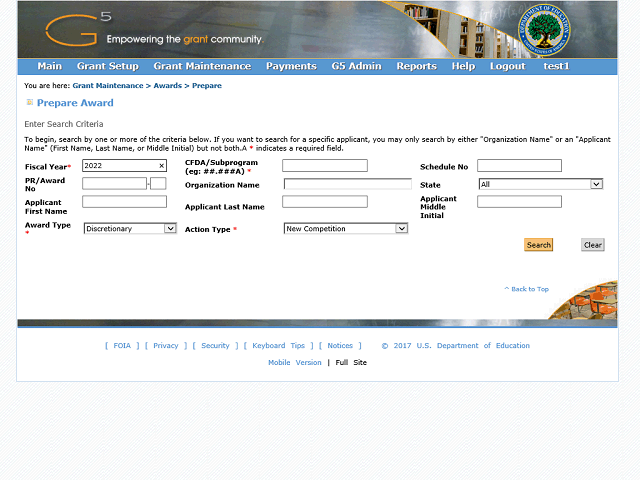The image size is (640, 480).
Task: Open the G5 Admin menu
Action: click(356, 66)
